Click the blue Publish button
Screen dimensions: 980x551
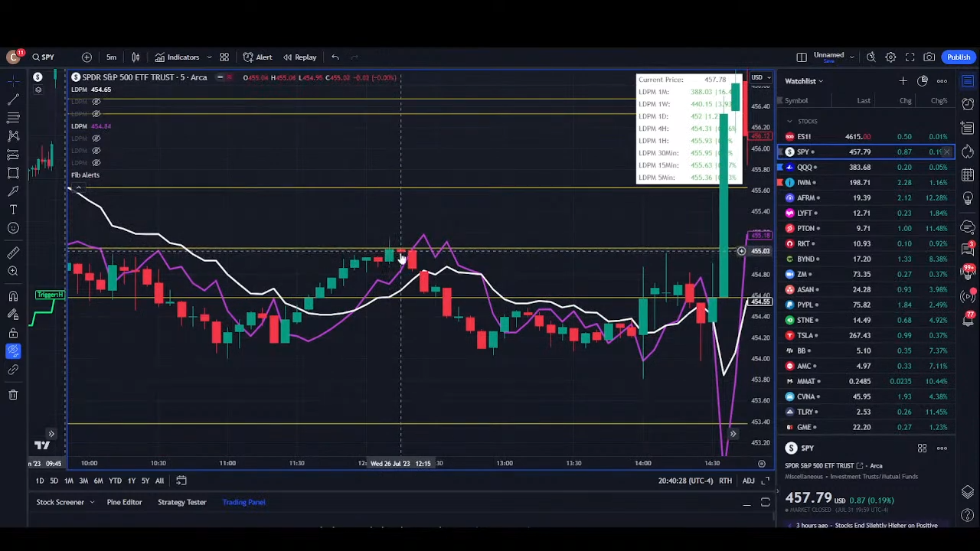coord(959,57)
